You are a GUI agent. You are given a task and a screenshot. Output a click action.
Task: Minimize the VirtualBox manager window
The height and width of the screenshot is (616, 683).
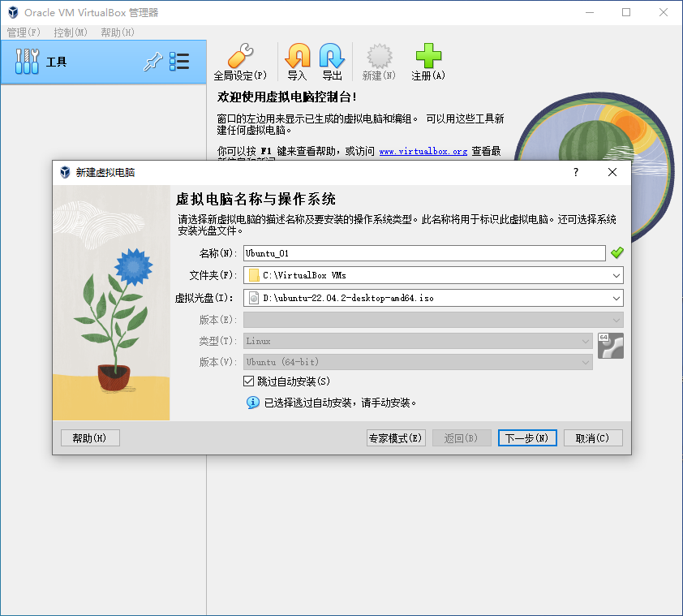[x=590, y=12]
